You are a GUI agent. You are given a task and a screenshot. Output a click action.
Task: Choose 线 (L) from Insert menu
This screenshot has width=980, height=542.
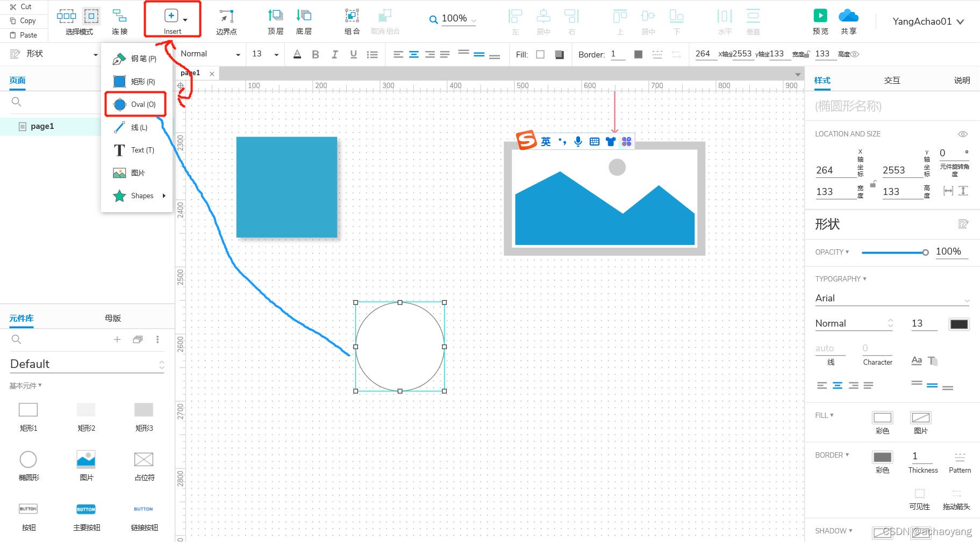(x=137, y=127)
